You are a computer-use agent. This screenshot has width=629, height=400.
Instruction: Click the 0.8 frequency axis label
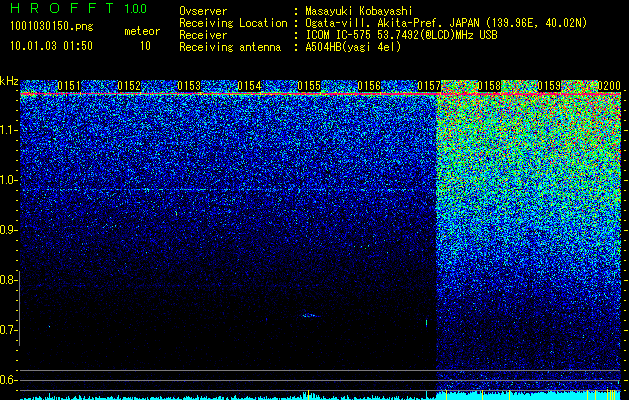(x=9, y=280)
